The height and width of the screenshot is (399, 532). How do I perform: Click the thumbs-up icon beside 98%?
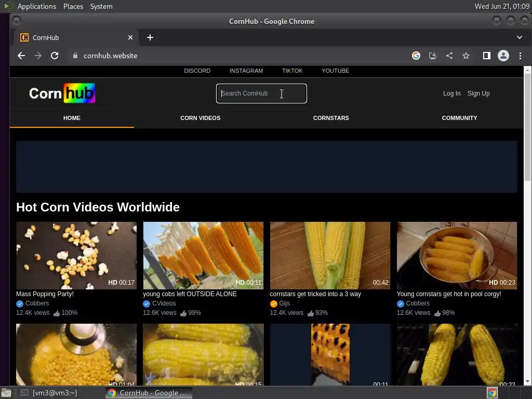point(437,313)
